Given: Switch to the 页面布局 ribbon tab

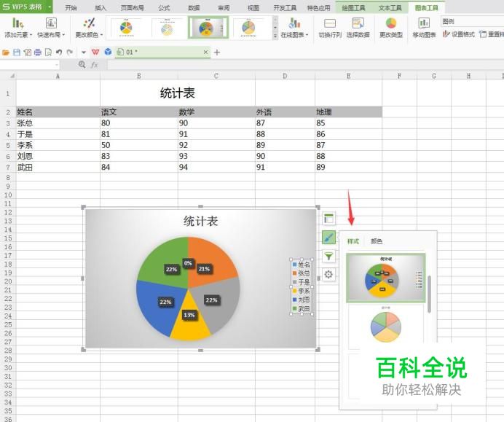Looking at the screenshot, I should [132, 8].
